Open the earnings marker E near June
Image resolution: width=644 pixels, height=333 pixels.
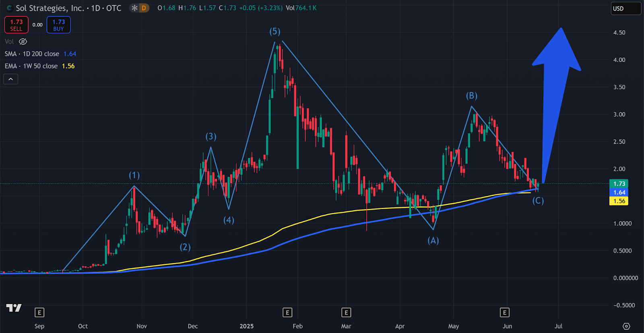504,312
